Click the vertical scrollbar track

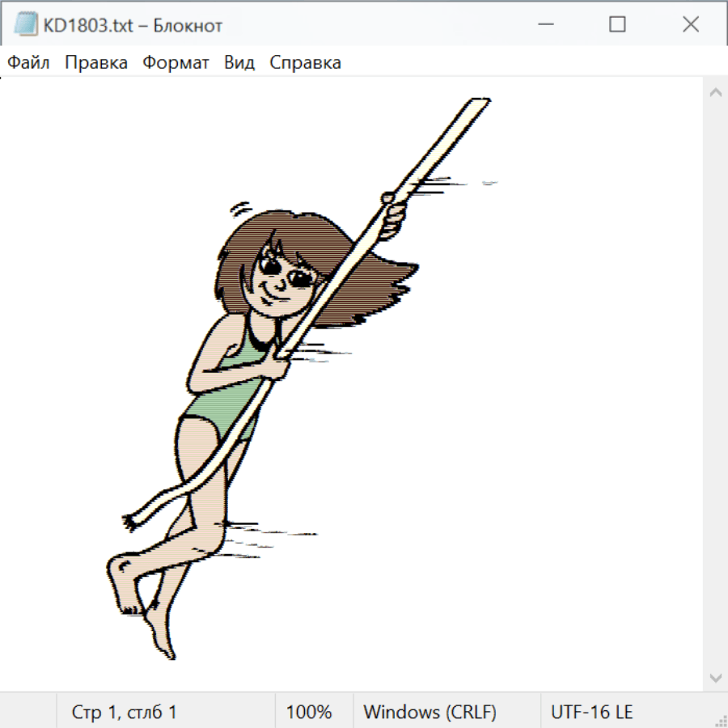tap(715, 384)
